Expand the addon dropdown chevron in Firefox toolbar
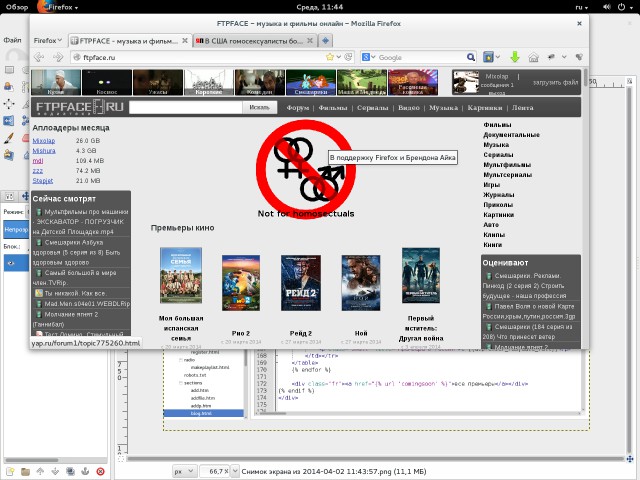640x480 pixels. click(x=564, y=57)
